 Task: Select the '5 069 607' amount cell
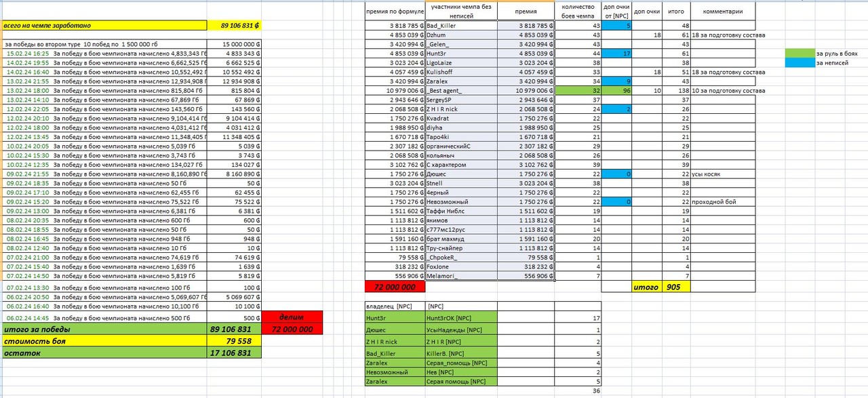click(x=234, y=297)
